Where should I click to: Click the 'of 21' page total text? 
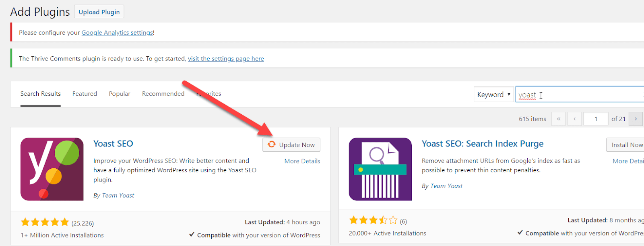pyautogui.click(x=618, y=119)
